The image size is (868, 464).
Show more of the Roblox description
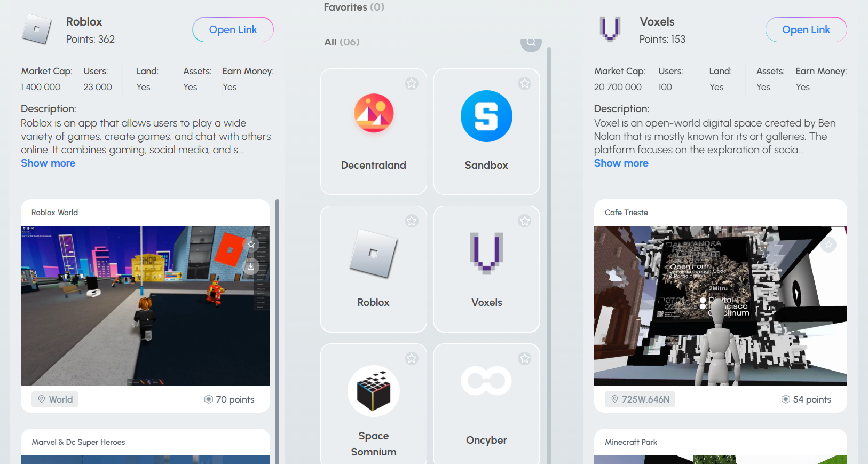click(x=48, y=163)
